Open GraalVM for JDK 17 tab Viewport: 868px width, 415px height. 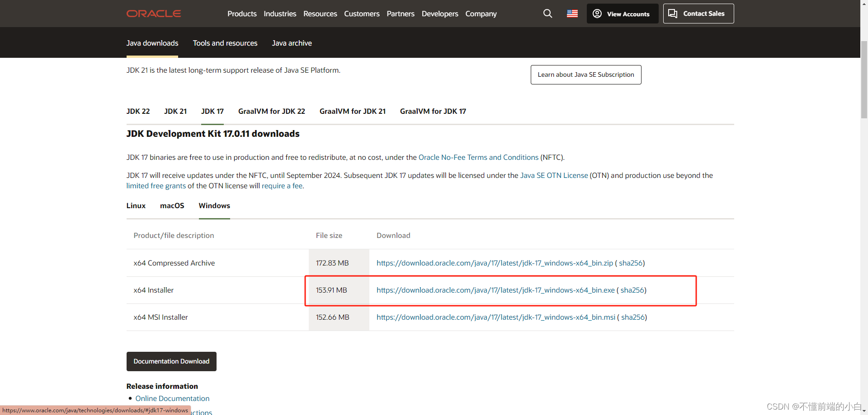(433, 111)
